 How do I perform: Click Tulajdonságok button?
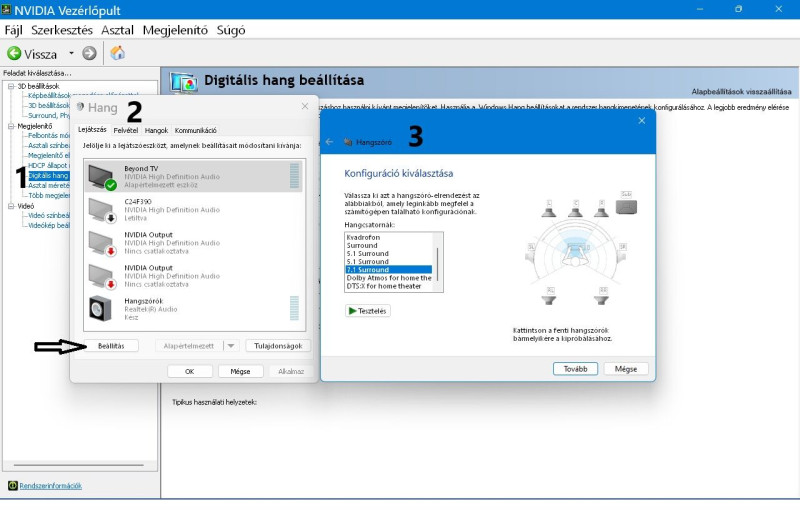point(278,346)
